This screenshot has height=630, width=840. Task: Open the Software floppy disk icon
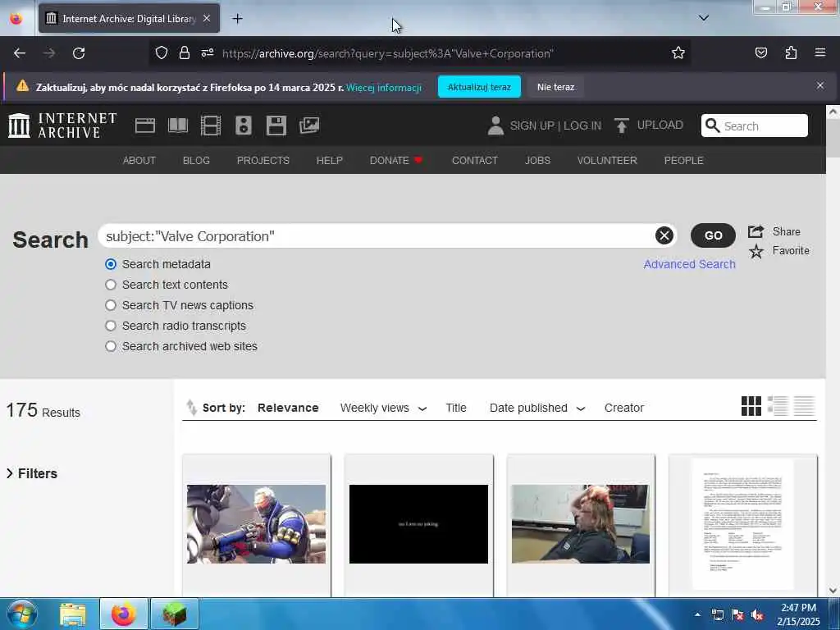276,126
